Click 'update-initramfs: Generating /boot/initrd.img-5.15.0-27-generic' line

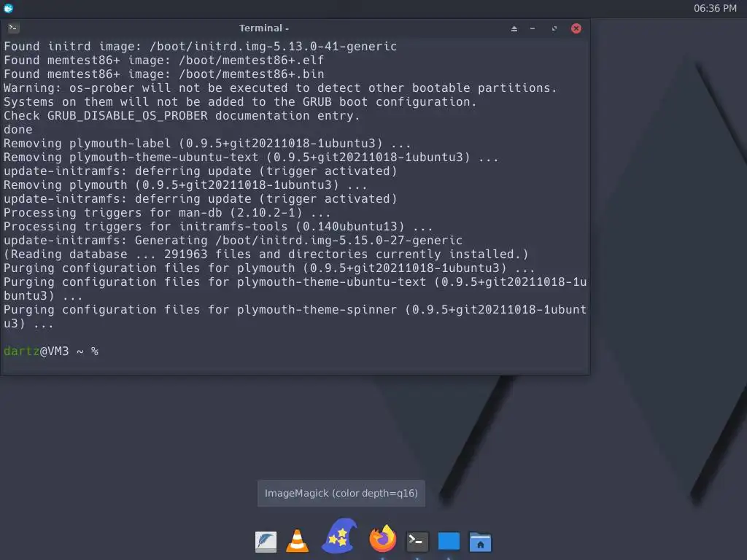(233, 241)
